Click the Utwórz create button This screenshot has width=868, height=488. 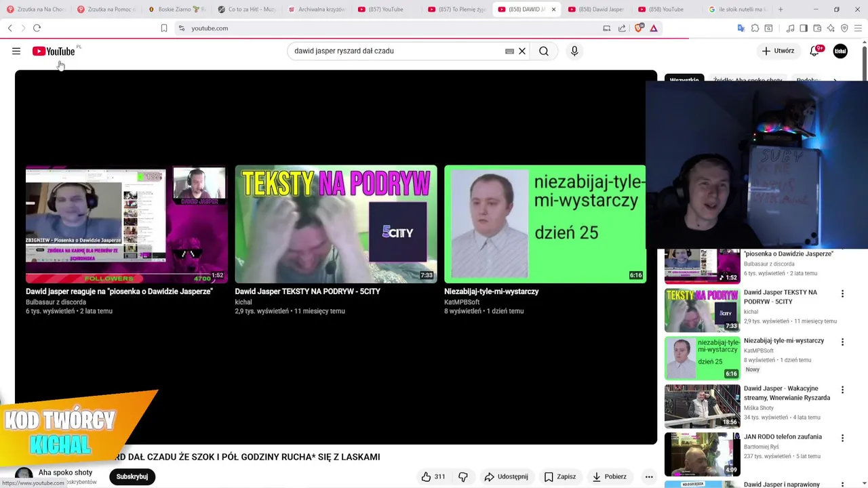778,51
